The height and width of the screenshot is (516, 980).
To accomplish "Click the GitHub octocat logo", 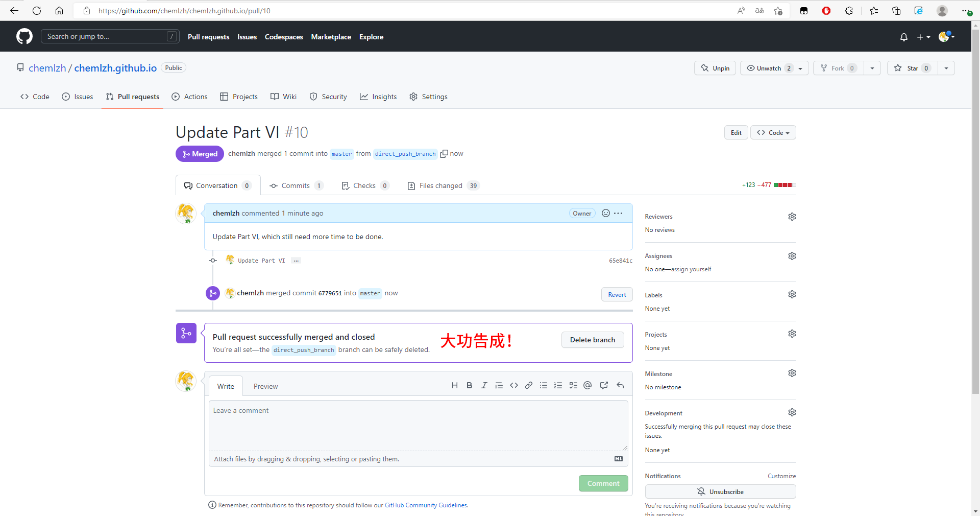I will 24,36.
